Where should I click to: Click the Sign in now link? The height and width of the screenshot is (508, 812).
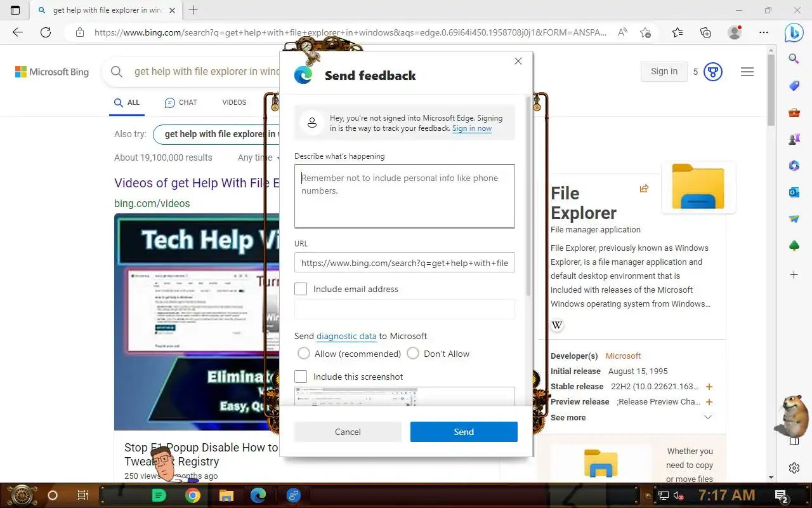(x=472, y=128)
